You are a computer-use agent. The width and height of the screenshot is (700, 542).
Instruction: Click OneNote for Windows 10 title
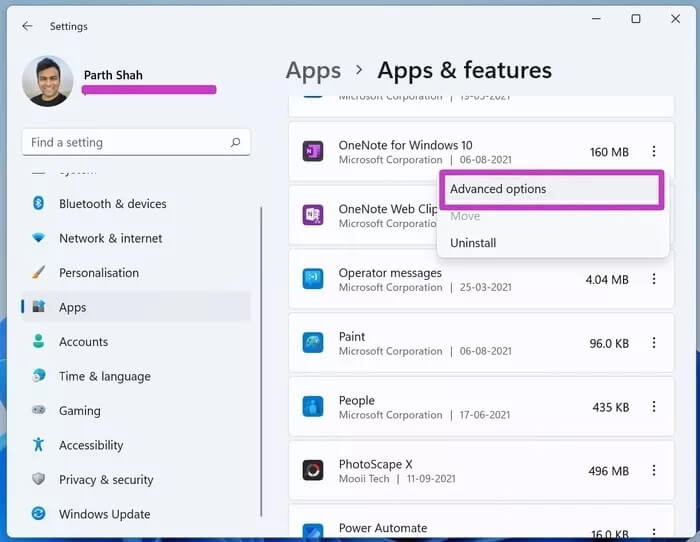tap(405, 145)
